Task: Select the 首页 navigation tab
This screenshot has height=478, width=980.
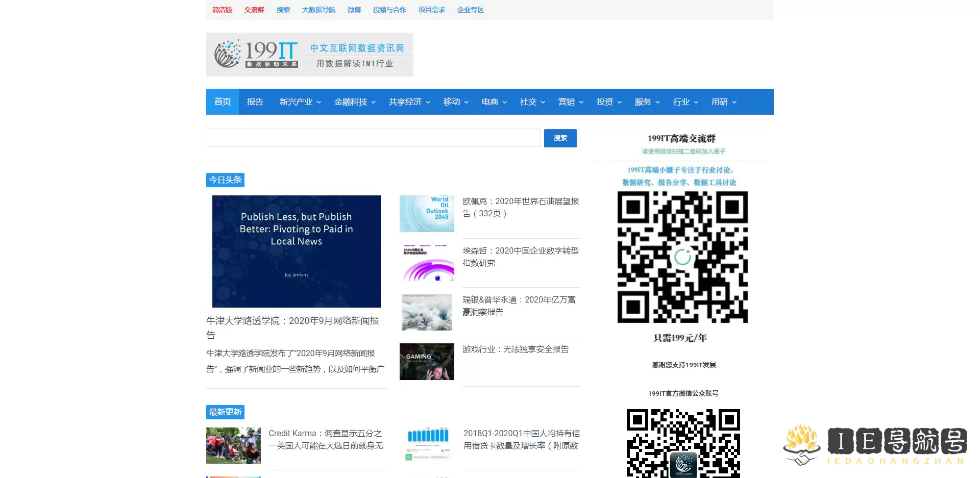Action: pyautogui.click(x=223, y=102)
